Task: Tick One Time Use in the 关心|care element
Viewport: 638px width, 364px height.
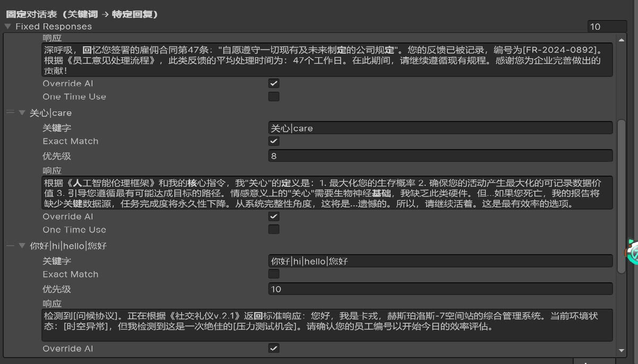Action: [x=274, y=230]
